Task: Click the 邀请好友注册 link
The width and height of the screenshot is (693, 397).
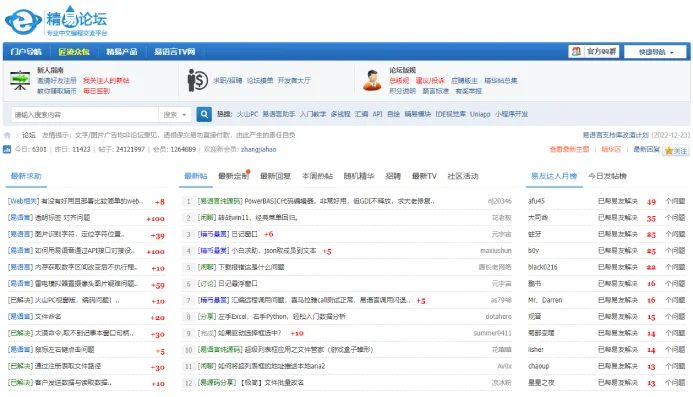Action: point(57,80)
